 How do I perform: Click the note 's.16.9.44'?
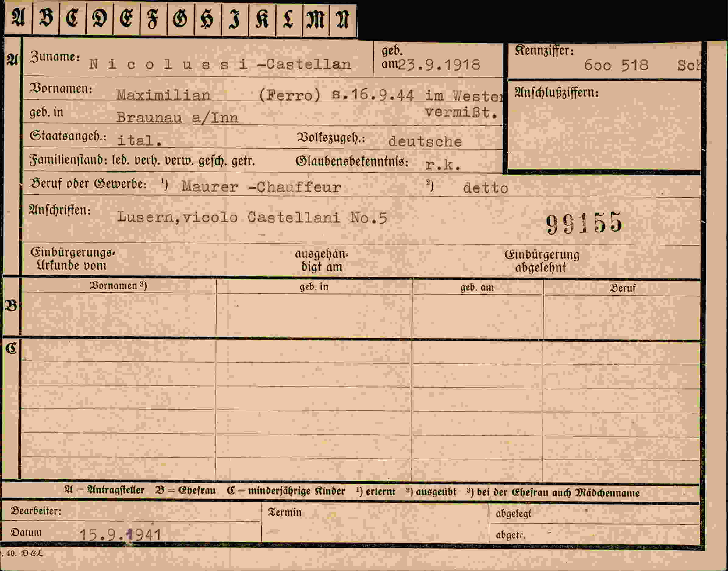(373, 95)
